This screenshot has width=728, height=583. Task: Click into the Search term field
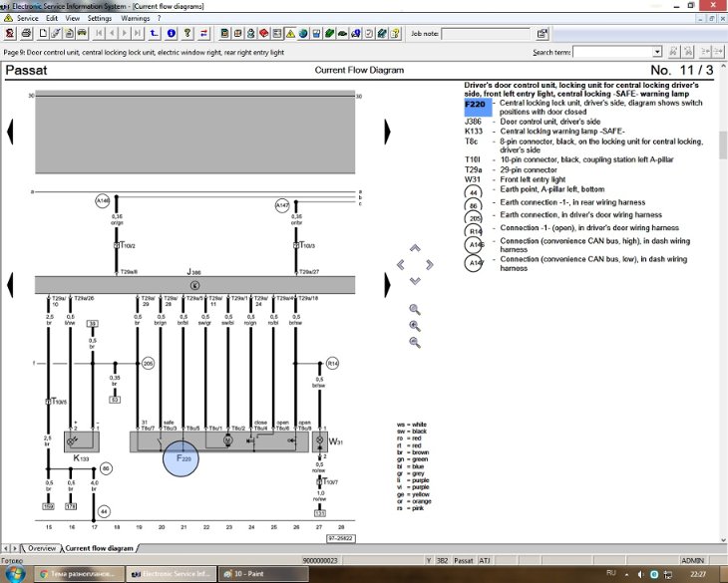click(x=613, y=52)
